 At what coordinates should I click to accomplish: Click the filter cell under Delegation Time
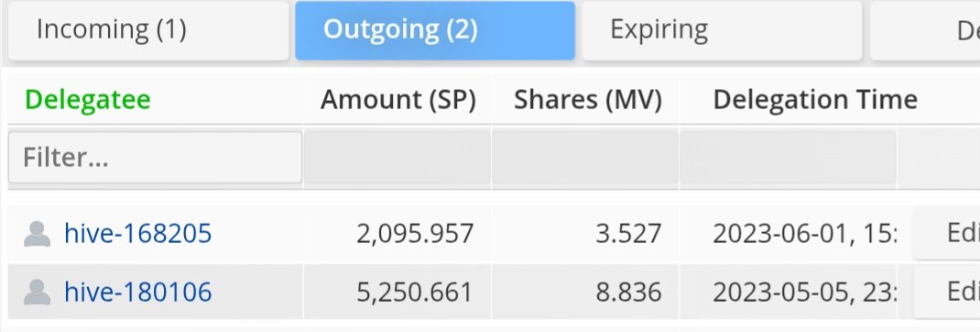click(x=789, y=157)
